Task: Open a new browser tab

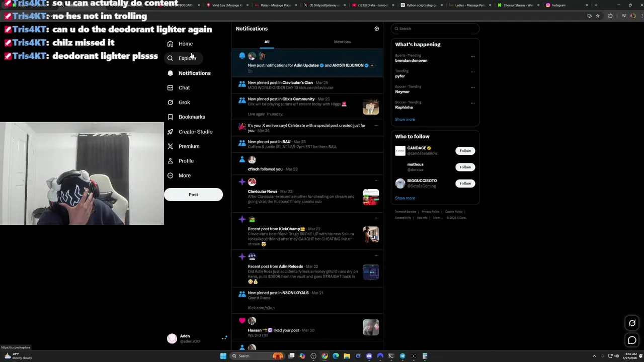Action: click(x=596, y=5)
